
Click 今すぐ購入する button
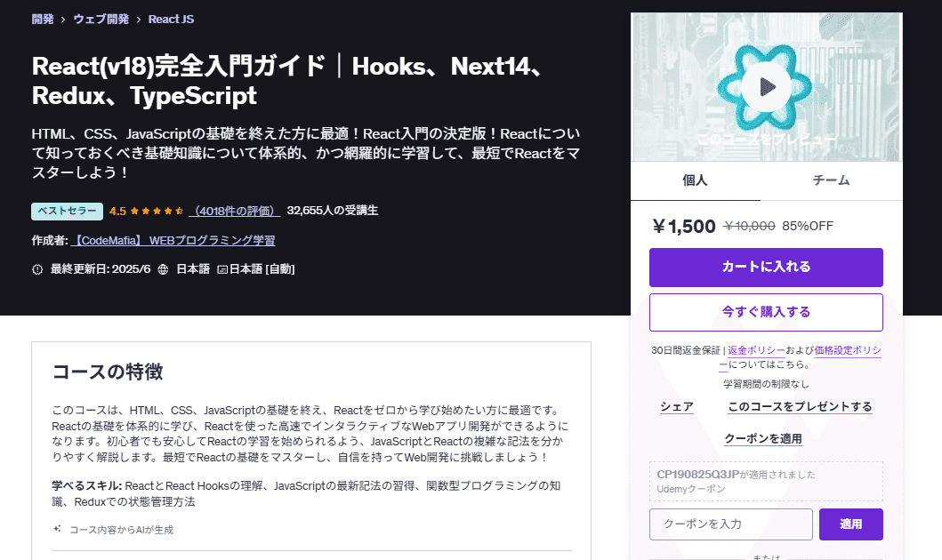pos(766,312)
